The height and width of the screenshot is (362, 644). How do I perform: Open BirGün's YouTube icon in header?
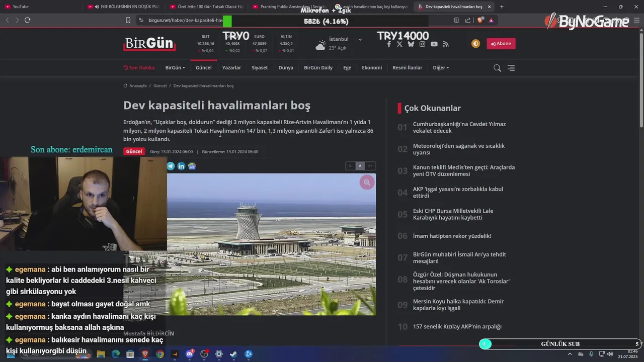tap(434, 44)
